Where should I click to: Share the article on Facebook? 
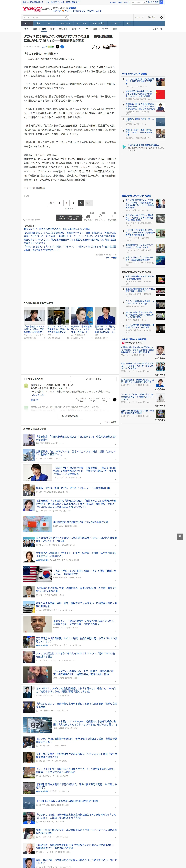62,47
